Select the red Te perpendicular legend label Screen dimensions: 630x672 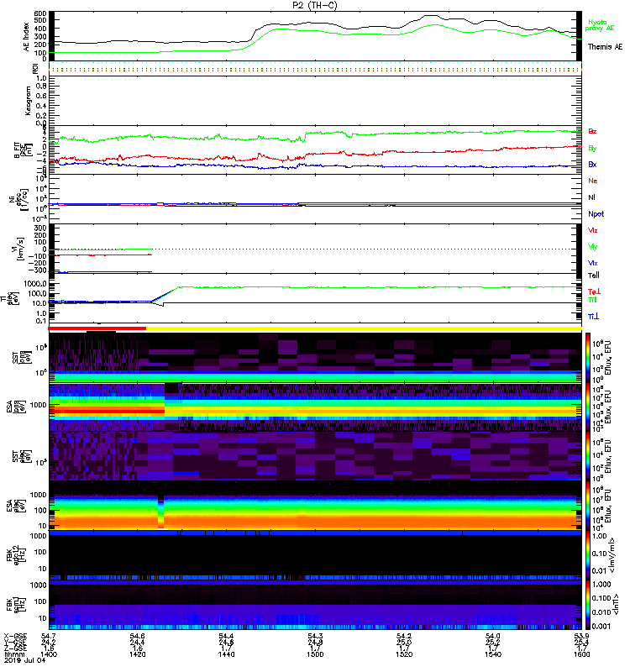594,291
